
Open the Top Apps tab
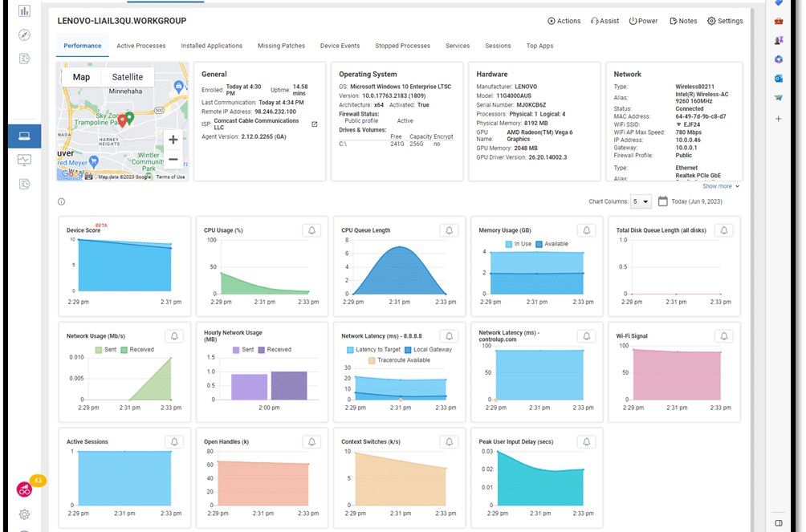(539, 46)
